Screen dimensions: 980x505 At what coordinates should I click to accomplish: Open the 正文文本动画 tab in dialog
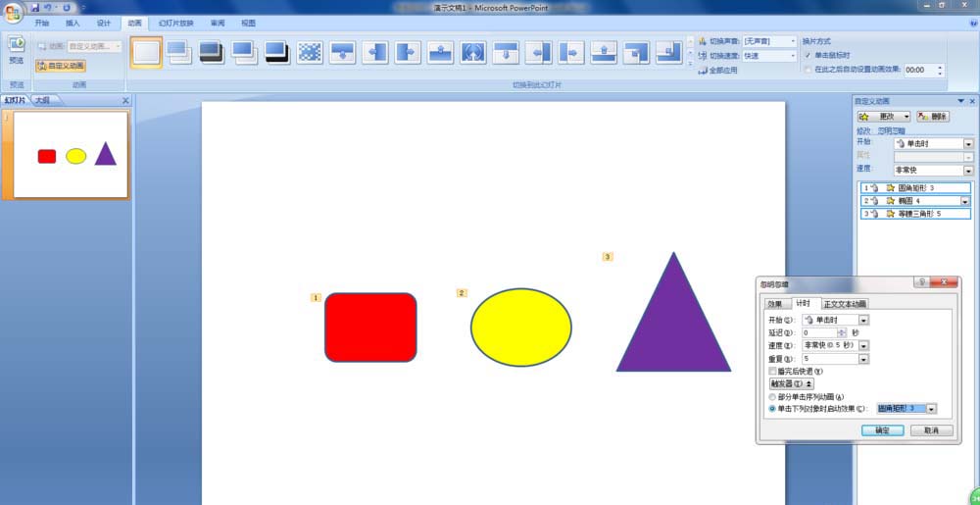[x=845, y=304]
